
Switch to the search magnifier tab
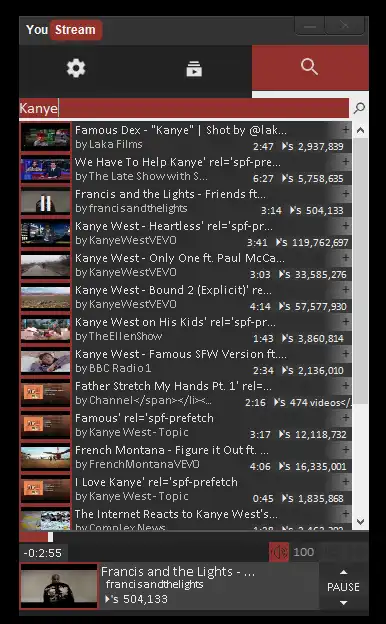coord(310,68)
